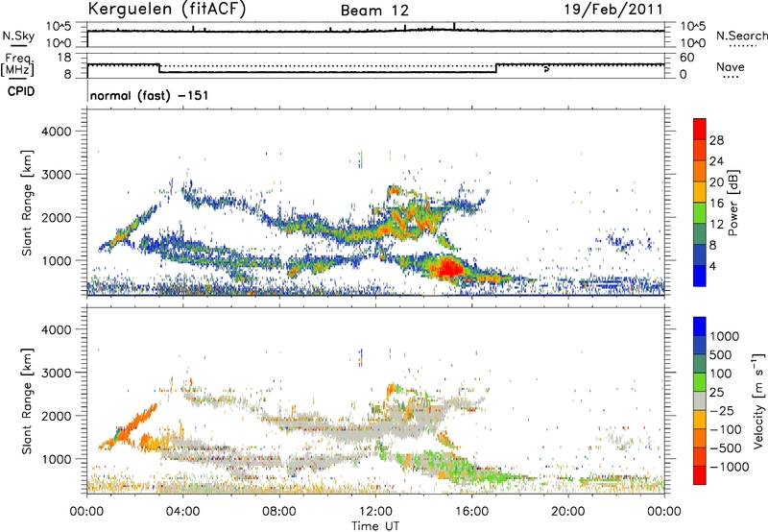Click the '28' tick on power colorbar
The height and width of the screenshot is (532, 768).
[x=716, y=140]
